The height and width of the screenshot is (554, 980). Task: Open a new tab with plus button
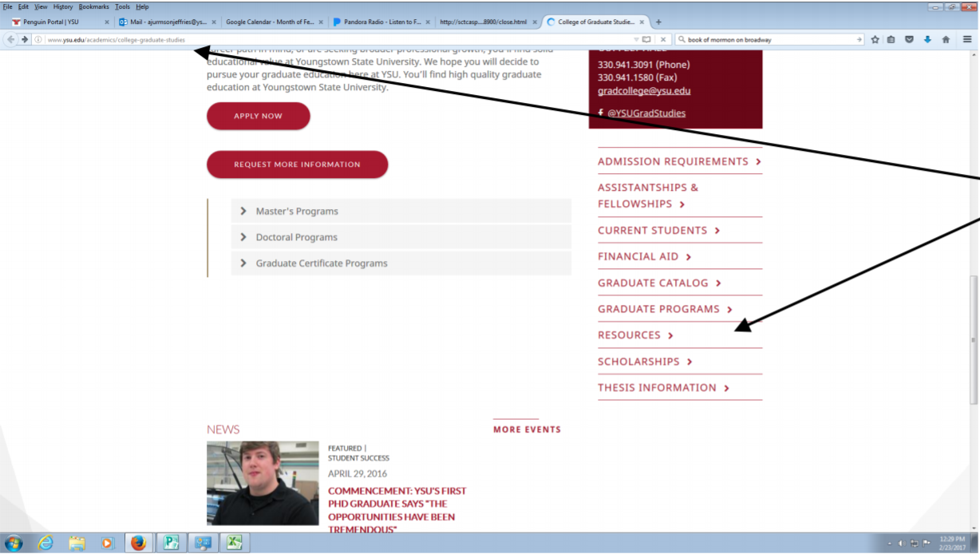click(x=658, y=22)
